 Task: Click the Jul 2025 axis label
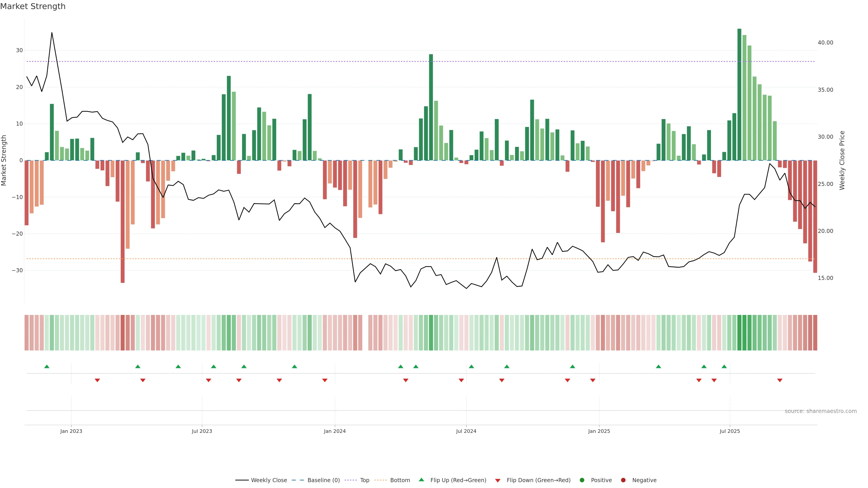pyautogui.click(x=730, y=431)
